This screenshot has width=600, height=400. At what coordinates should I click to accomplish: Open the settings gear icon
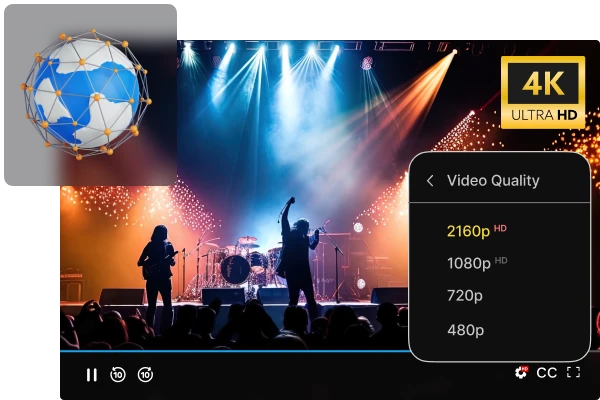521,372
